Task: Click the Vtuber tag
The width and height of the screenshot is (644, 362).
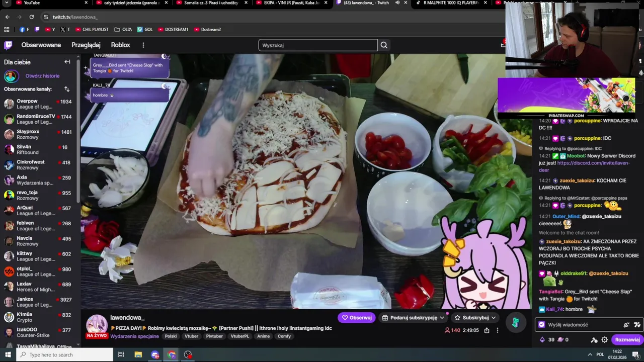Action: point(191,336)
